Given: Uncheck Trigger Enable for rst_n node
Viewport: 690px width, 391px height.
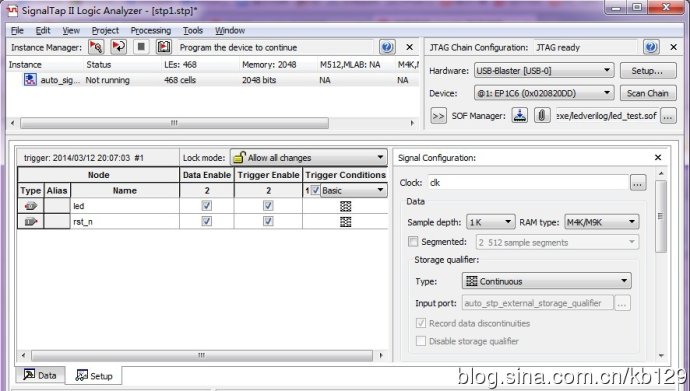Looking at the screenshot, I should coord(268,221).
